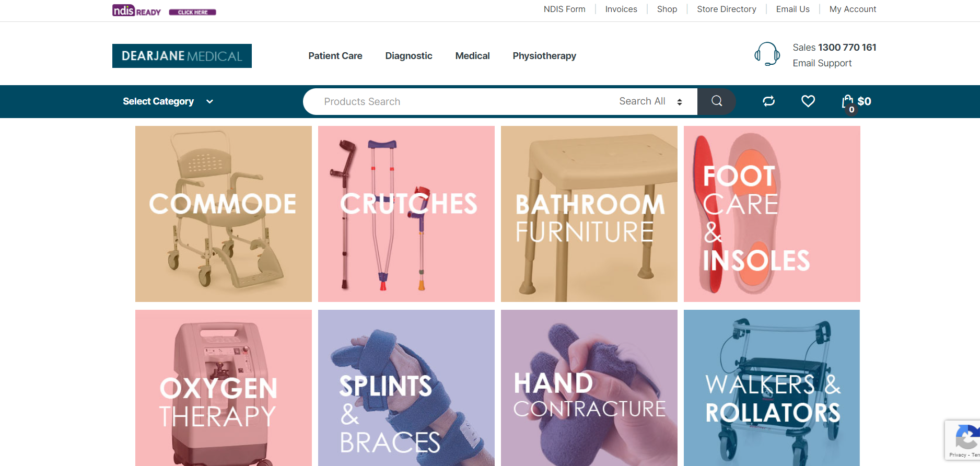
Task: Open the Patient Care menu
Action: tap(335, 56)
